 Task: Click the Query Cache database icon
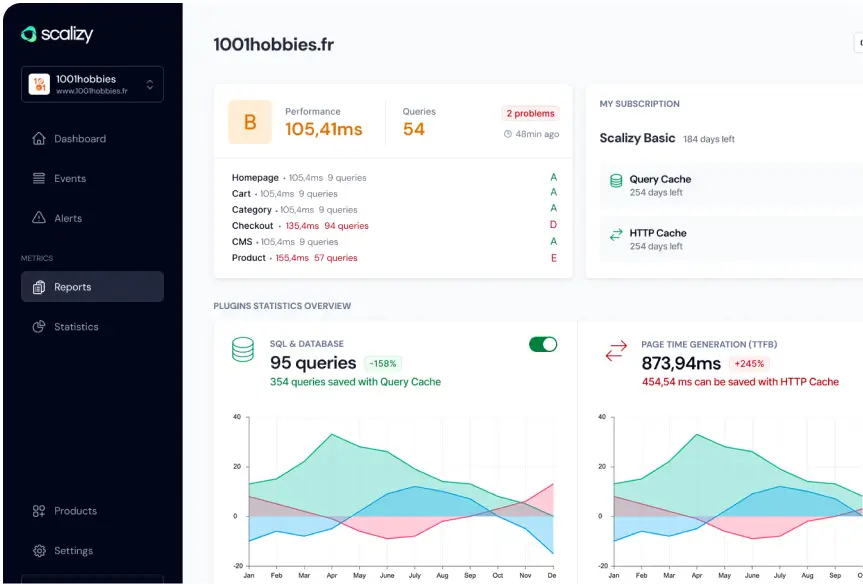616,181
